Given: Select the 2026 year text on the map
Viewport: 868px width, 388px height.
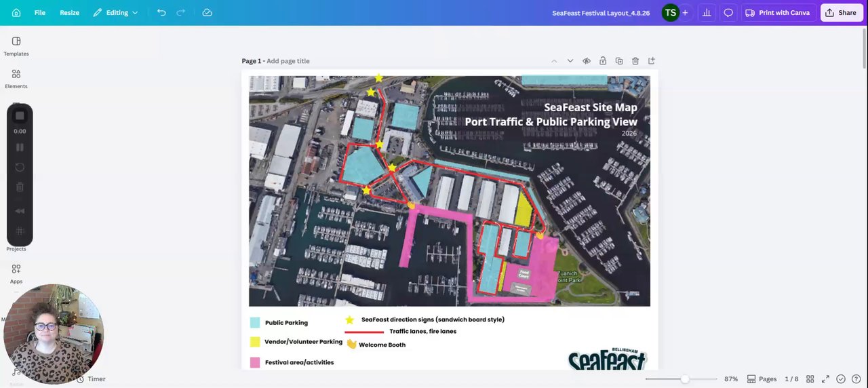Looking at the screenshot, I should [x=629, y=134].
